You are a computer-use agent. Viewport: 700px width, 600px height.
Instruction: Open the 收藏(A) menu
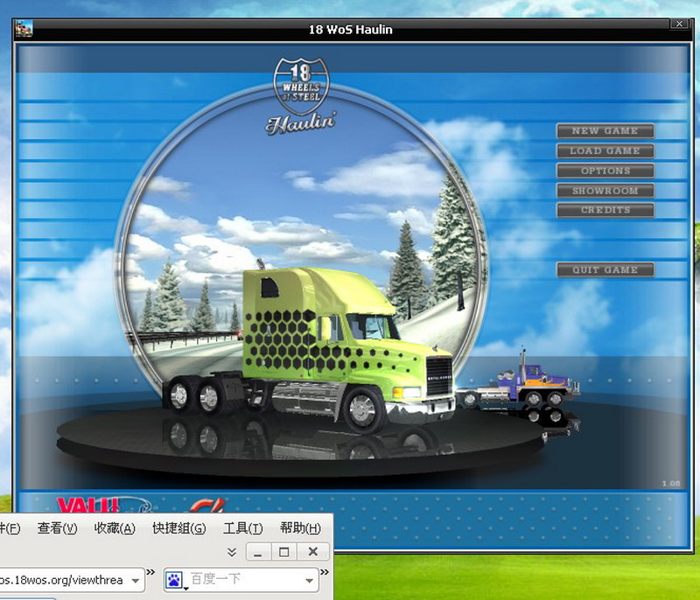(x=115, y=528)
